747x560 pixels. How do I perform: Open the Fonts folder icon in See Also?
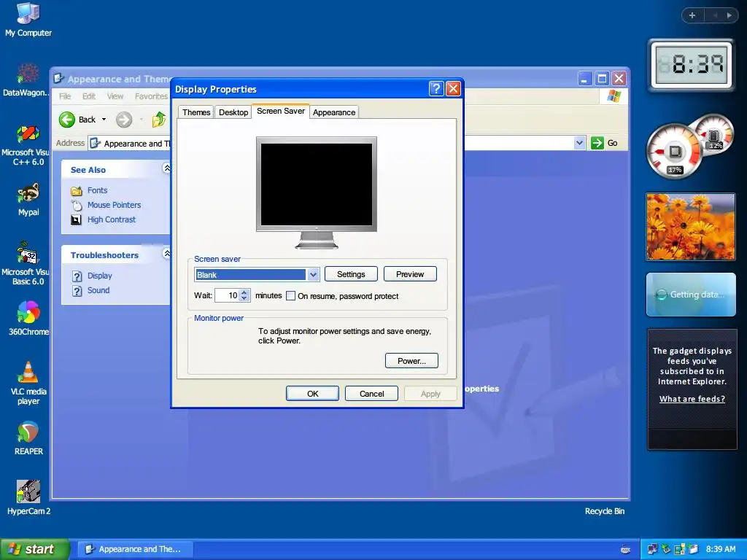tap(76, 190)
